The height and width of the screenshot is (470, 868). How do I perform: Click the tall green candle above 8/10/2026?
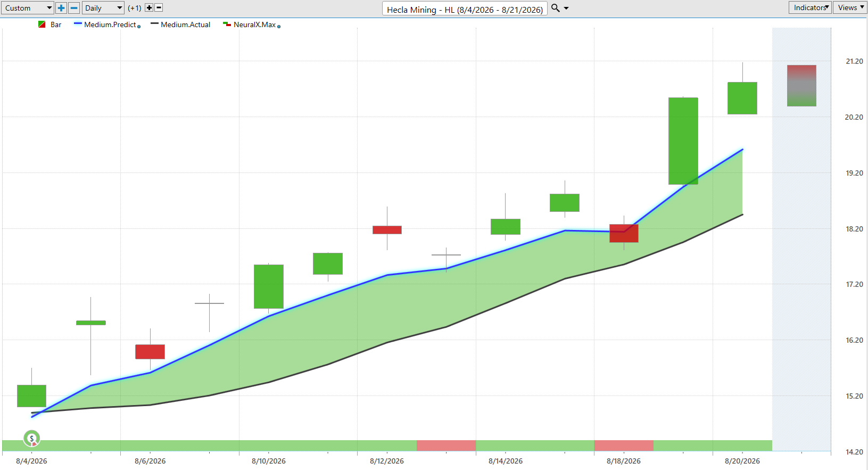[269, 286]
